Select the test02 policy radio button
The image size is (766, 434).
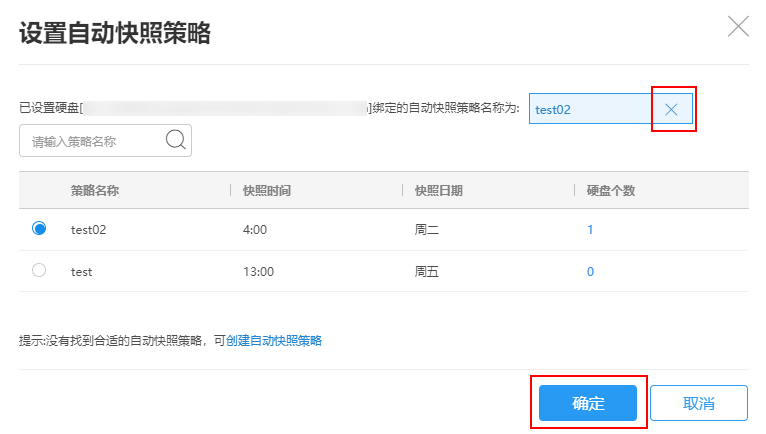point(39,228)
